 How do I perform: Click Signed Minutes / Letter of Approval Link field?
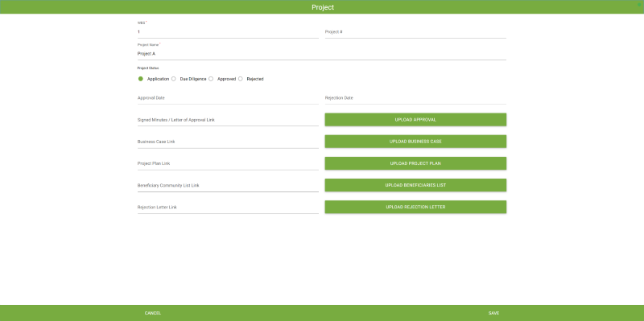click(228, 120)
